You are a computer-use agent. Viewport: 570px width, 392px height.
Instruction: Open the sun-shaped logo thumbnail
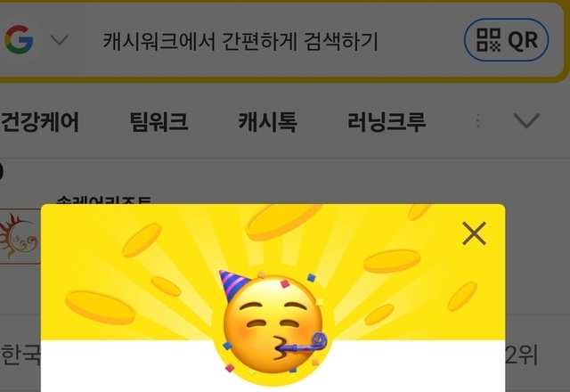20,236
